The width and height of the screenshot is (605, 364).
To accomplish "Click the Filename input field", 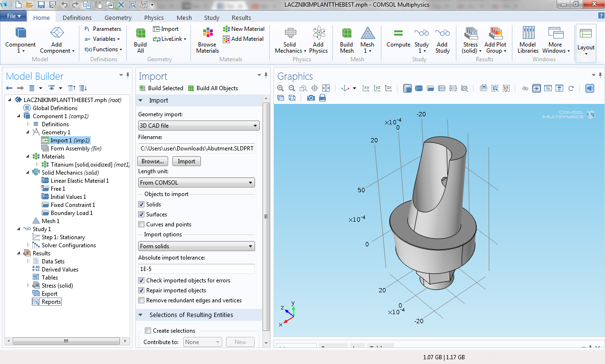I will (x=197, y=149).
